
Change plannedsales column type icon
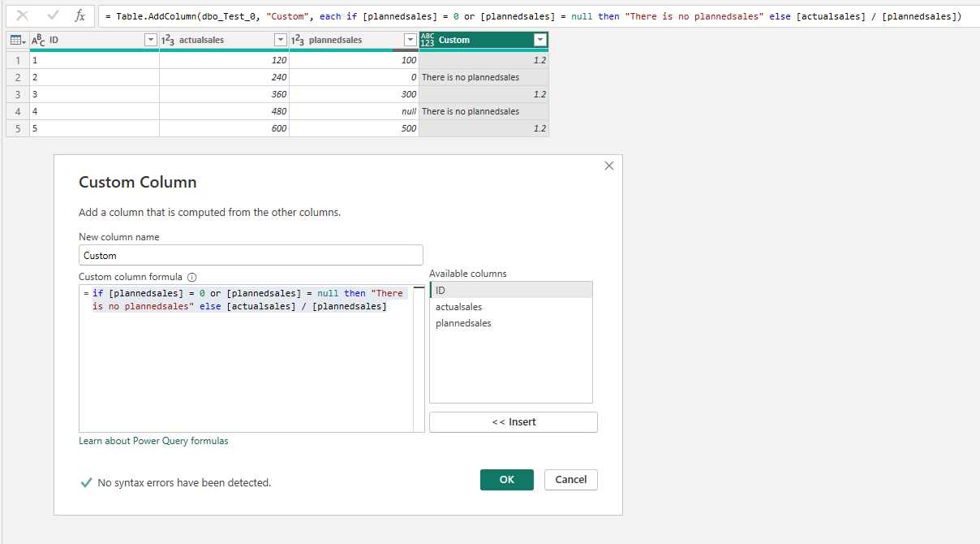tap(298, 40)
